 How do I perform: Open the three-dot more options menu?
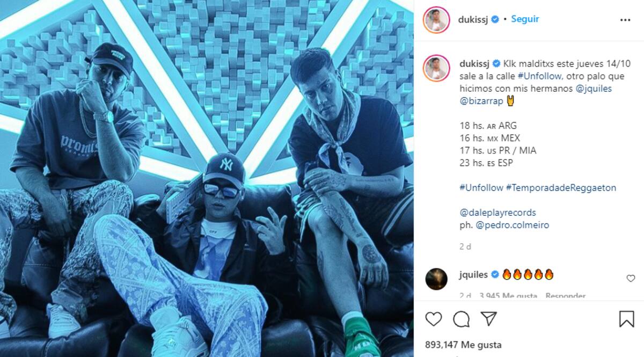625,20
